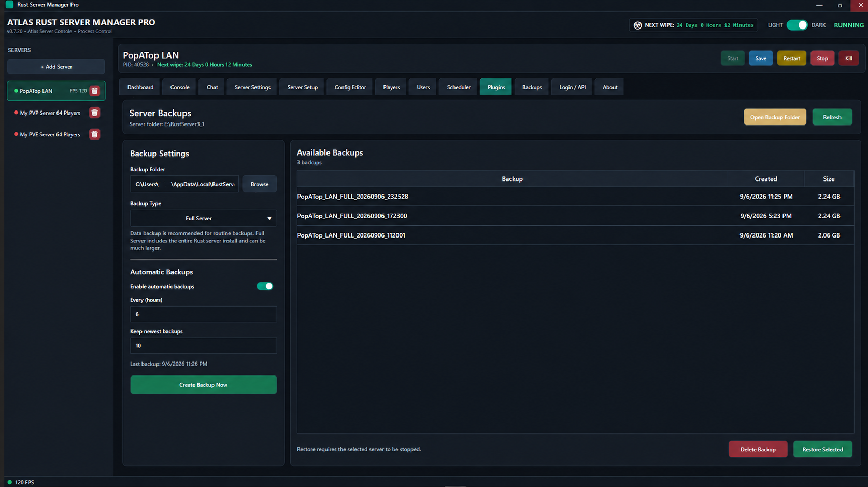
Task: Kill the server process
Action: pyautogui.click(x=849, y=58)
